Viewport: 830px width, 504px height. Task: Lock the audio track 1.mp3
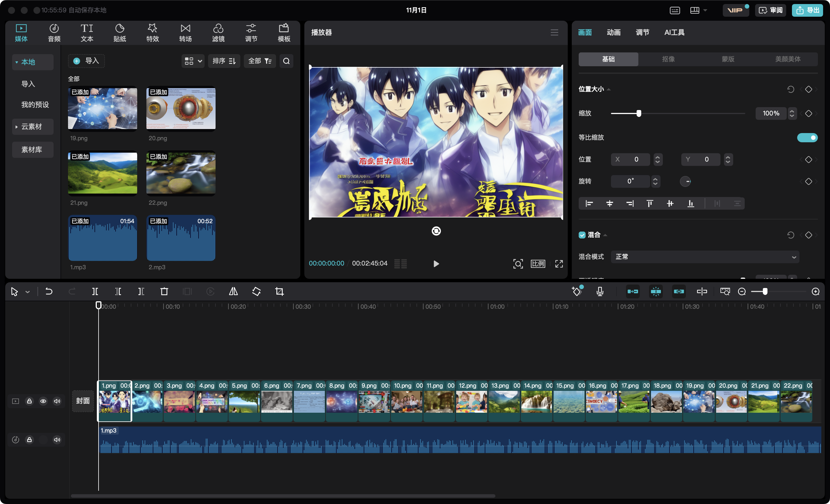click(29, 440)
